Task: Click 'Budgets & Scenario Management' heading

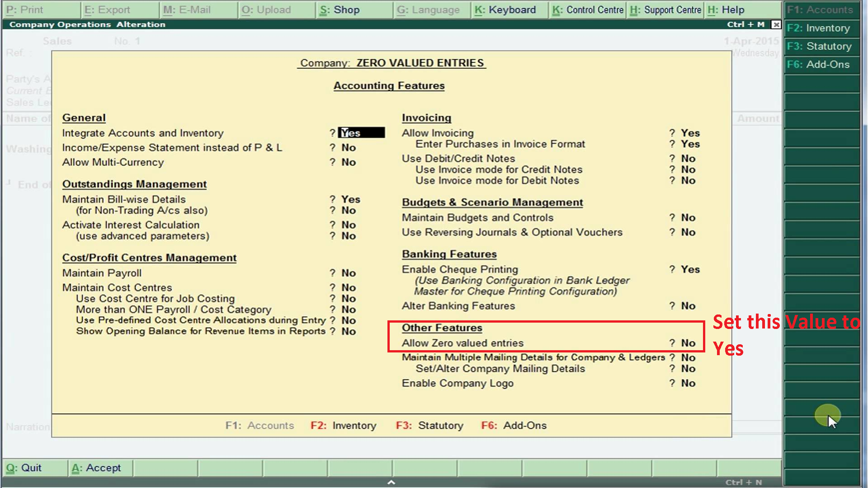Action: pos(492,202)
